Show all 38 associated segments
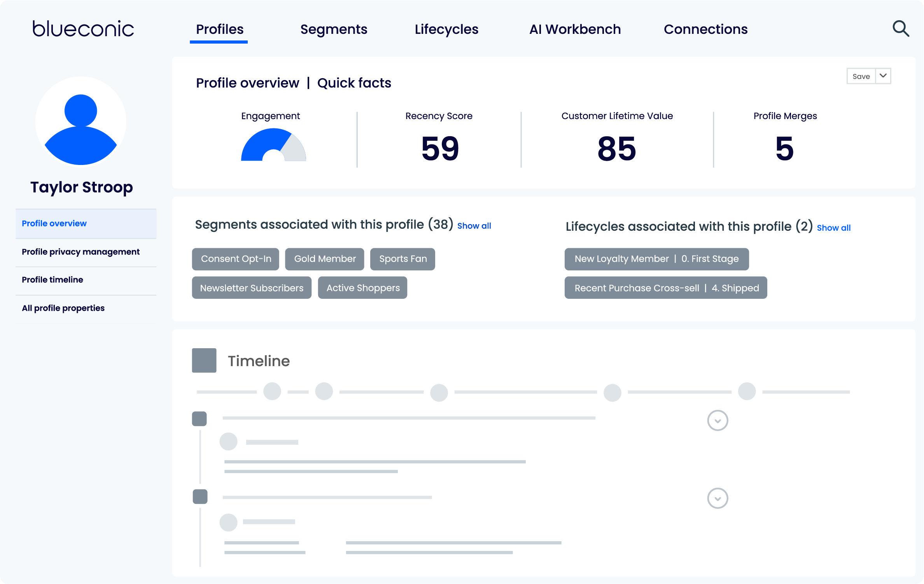924x584 pixels. point(474,225)
